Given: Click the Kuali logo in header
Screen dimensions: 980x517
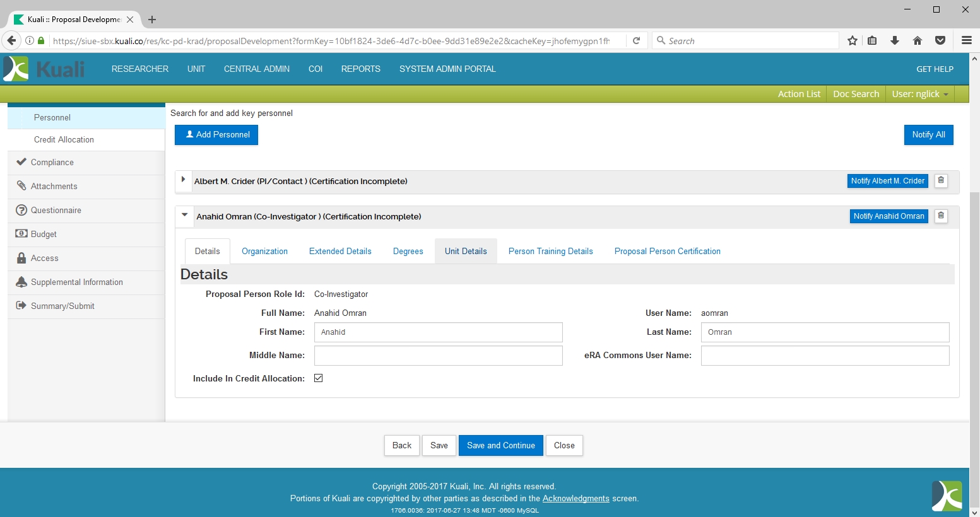Looking at the screenshot, I should point(44,69).
